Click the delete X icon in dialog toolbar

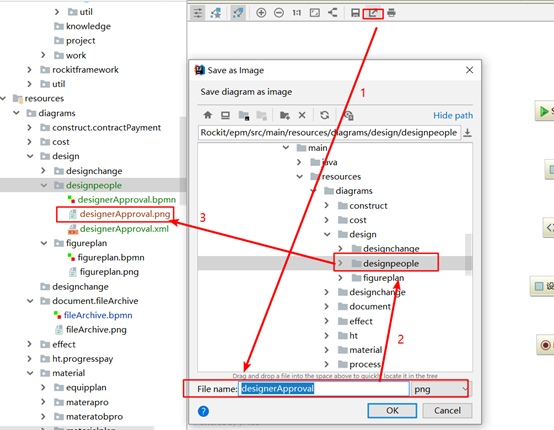(302, 115)
